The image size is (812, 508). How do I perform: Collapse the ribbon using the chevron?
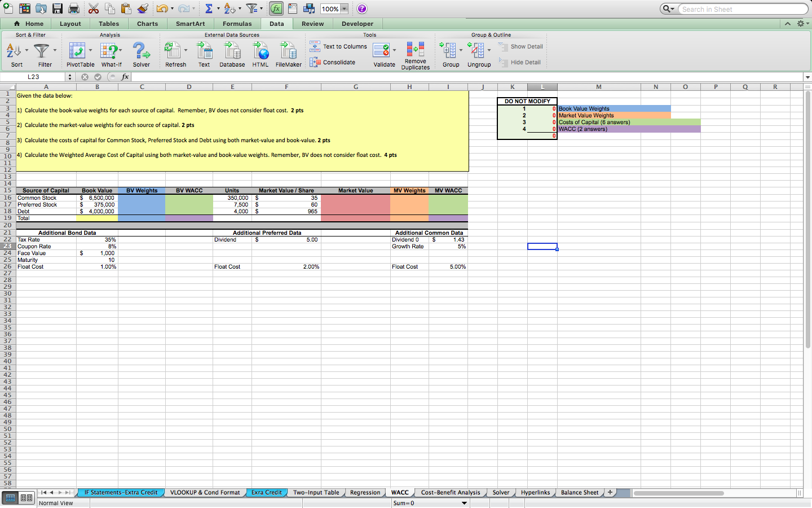(x=788, y=24)
